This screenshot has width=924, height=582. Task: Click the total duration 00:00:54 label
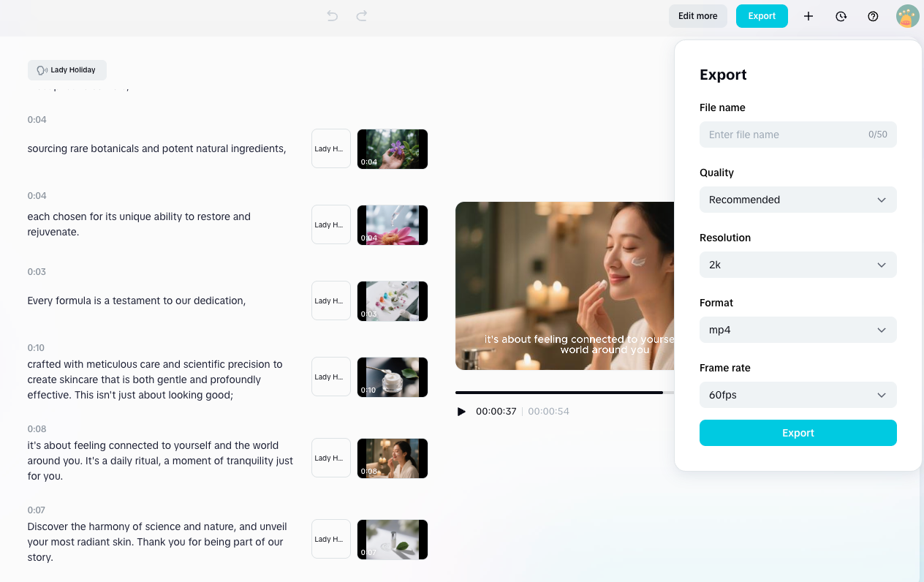tap(548, 412)
